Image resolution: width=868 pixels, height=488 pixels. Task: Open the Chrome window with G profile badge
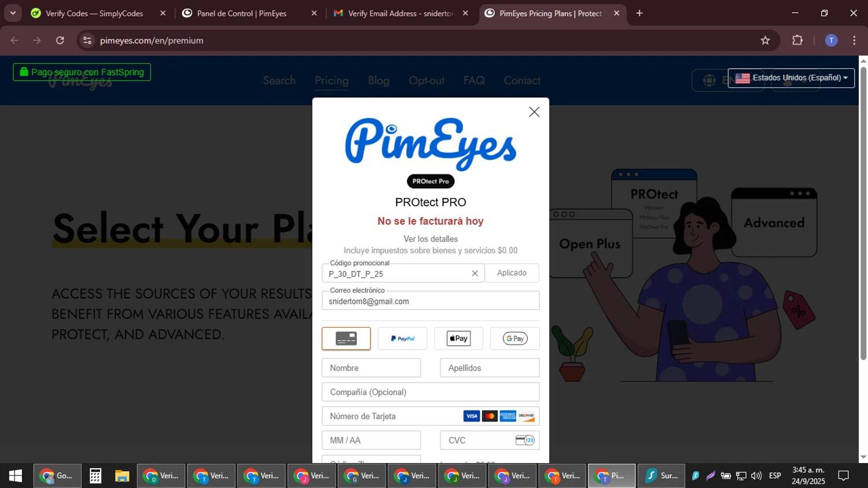(x=362, y=476)
